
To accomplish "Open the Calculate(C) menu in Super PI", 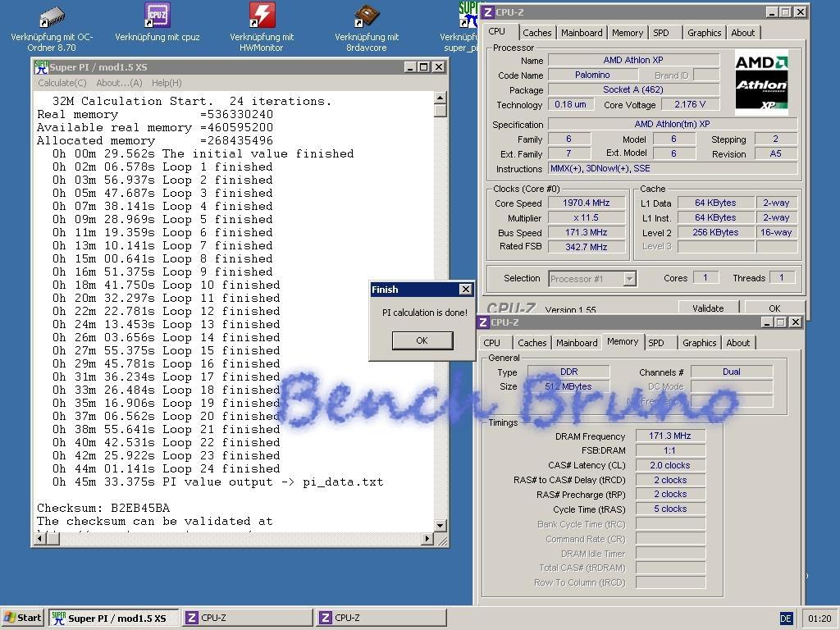I will 62,83.
